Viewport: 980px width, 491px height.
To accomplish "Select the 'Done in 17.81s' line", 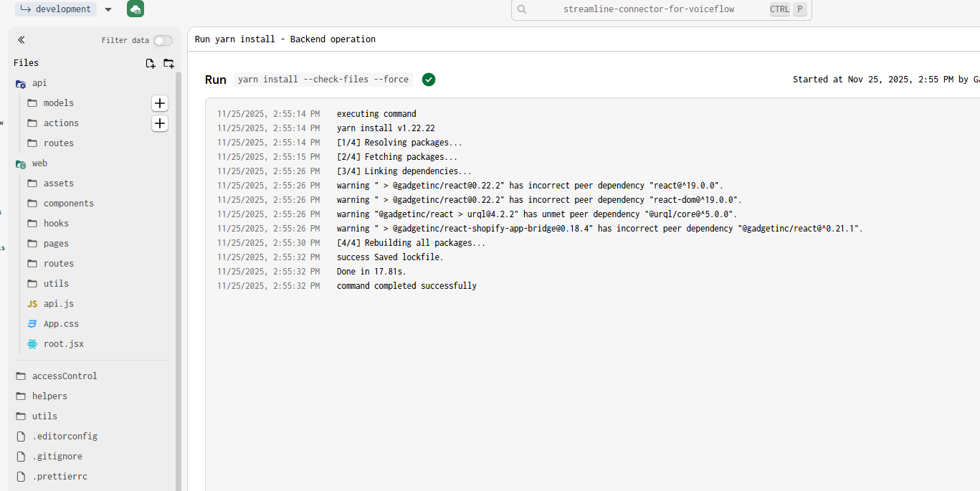I will pyautogui.click(x=371, y=272).
